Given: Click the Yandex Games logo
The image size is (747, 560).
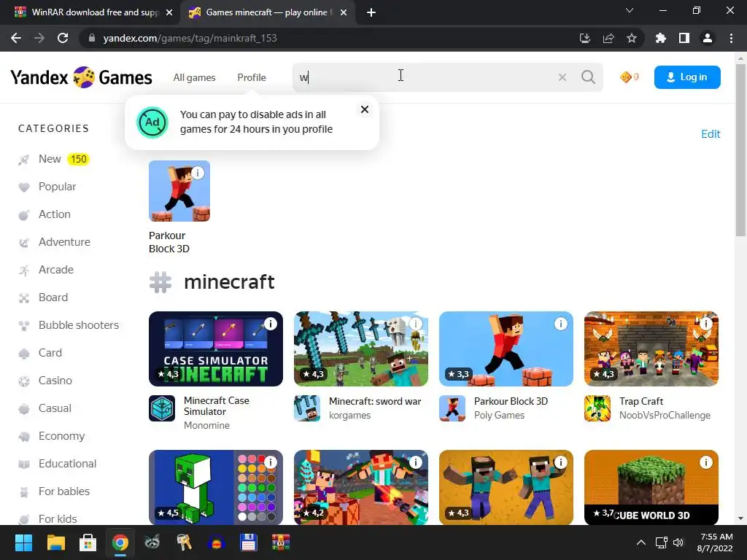Looking at the screenshot, I should pos(82,77).
